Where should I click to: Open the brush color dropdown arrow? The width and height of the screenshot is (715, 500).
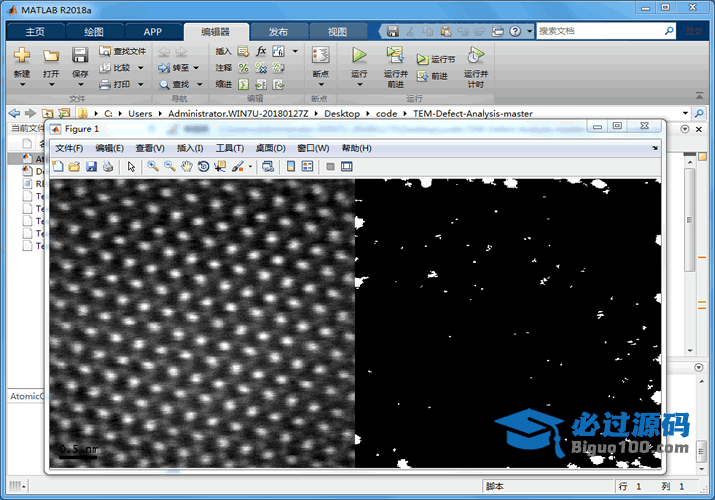[x=250, y=167]
